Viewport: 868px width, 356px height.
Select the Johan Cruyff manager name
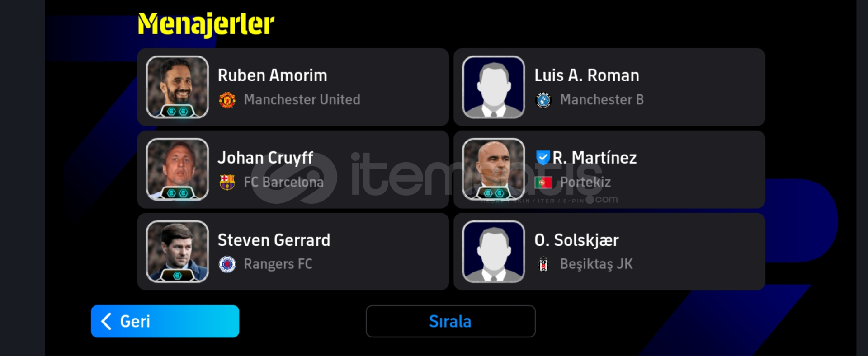pos(265,158)
